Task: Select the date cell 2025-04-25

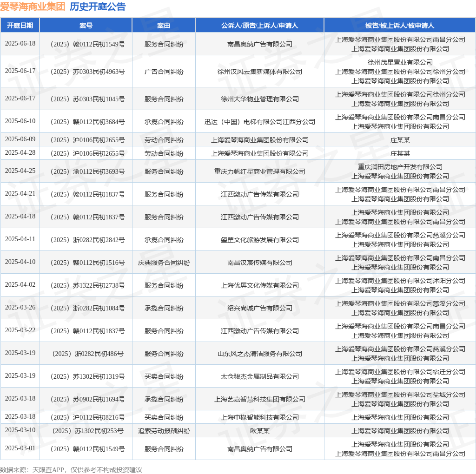Action: [x=20, y=171]
